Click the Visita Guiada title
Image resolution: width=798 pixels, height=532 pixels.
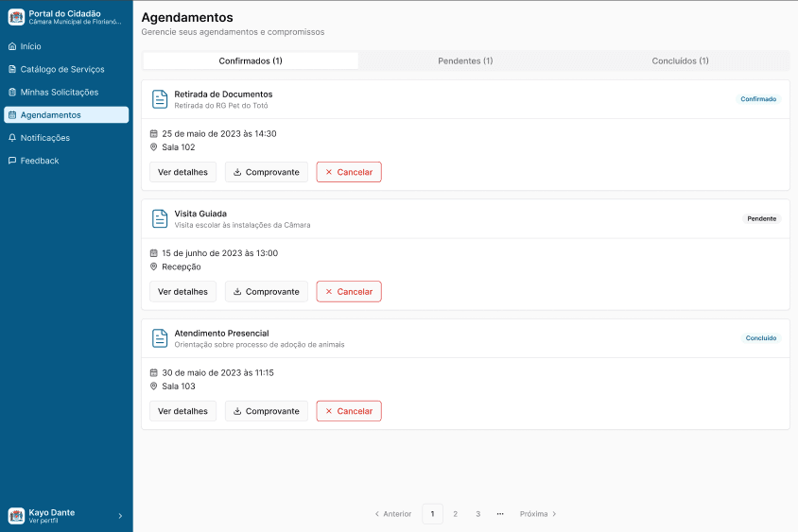coord(200,214)
